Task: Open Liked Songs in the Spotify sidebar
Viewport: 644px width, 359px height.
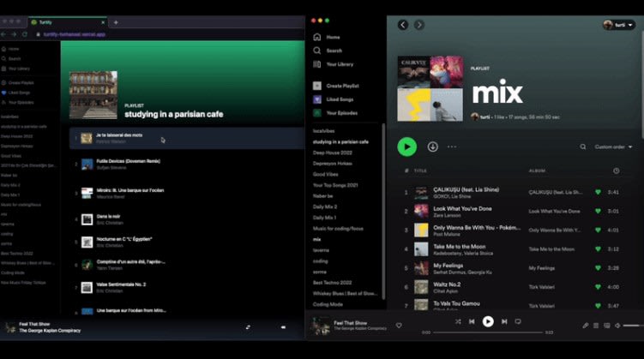Action: 341,99
